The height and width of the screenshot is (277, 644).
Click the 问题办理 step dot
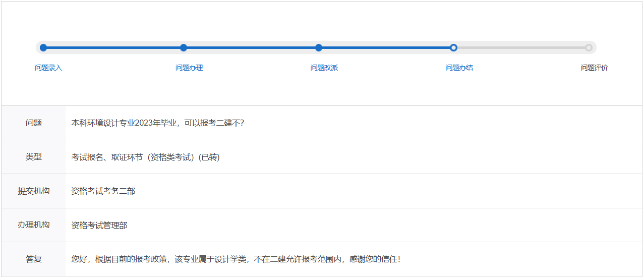click(x=184, y=48)
